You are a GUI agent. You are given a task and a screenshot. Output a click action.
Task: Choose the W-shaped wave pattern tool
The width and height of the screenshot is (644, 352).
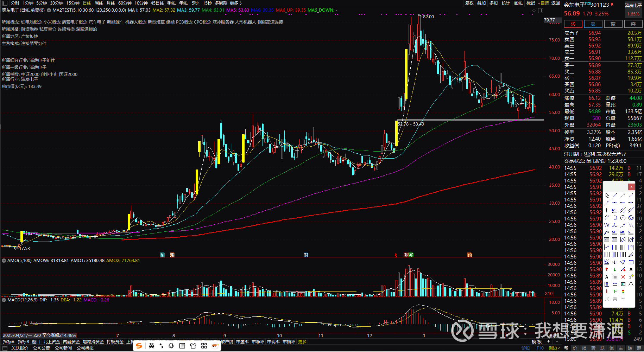tap(607, 225)
